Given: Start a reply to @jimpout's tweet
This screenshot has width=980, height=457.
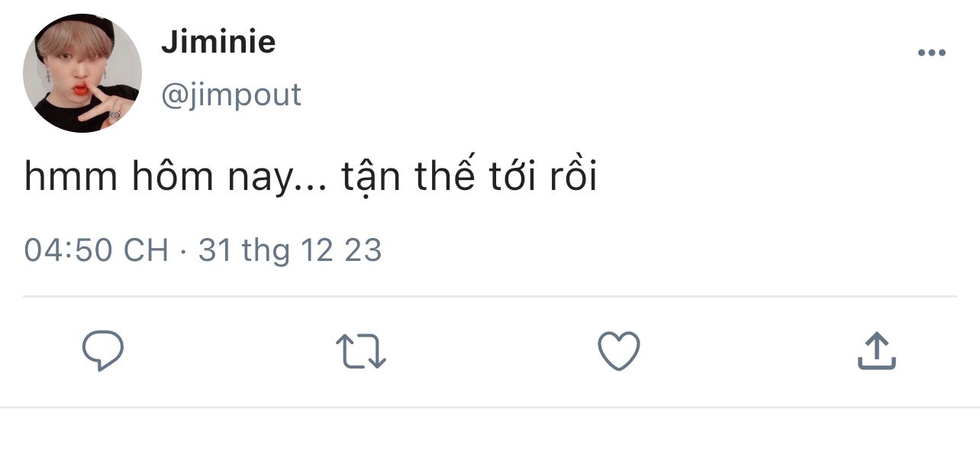Looking at the screenshot, I should click(x=103, y=351).
